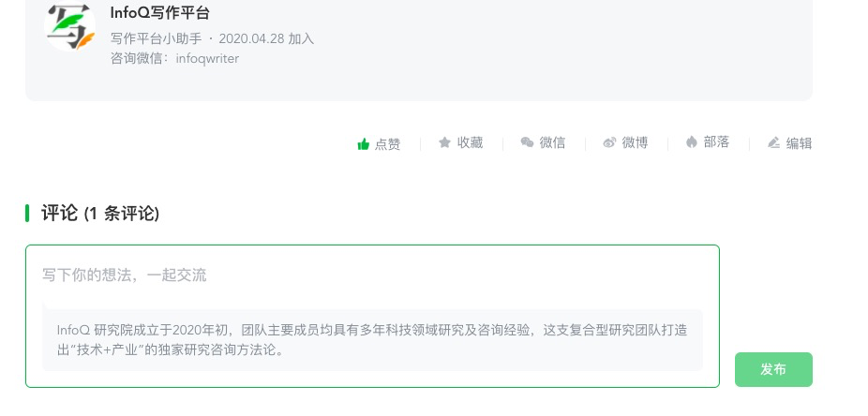Edit the article via the 编辑 label

point(799,143)
